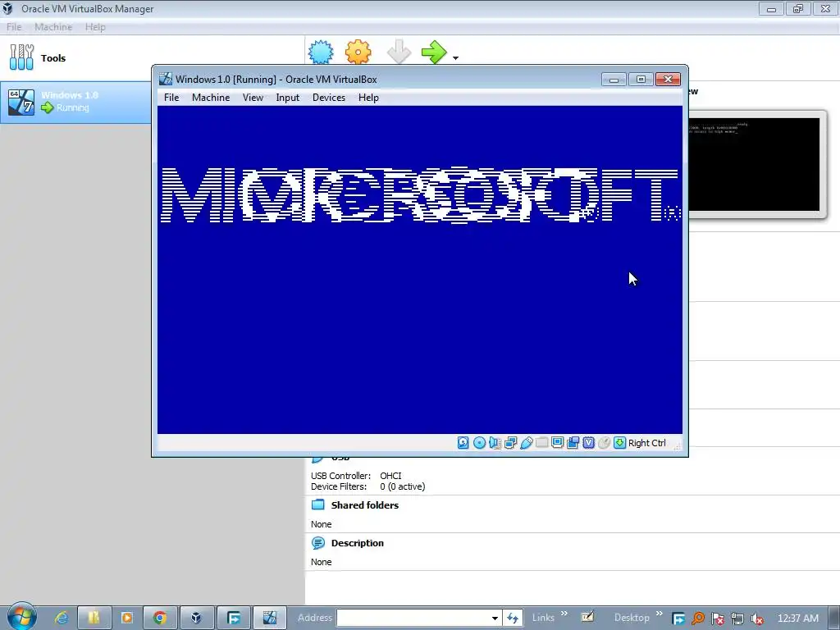Click the keyboard capture green arrow icon
This screenshot has width=840, height=630.
point(620,442)
